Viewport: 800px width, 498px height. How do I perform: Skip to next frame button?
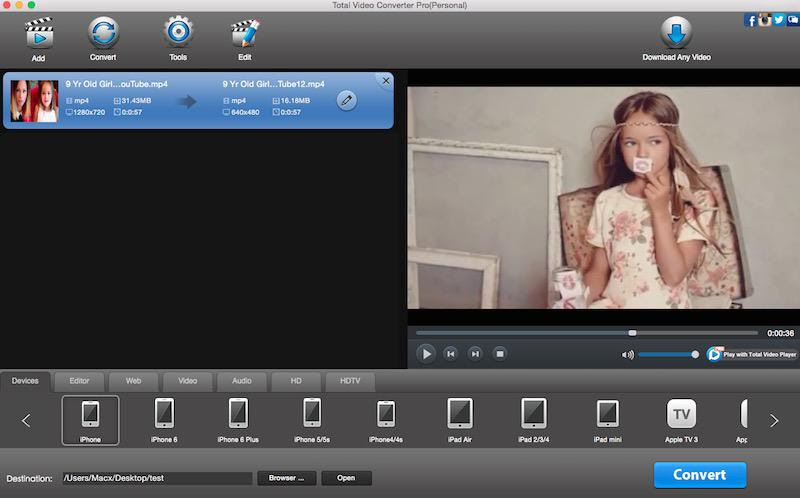(x=475, y=354)
